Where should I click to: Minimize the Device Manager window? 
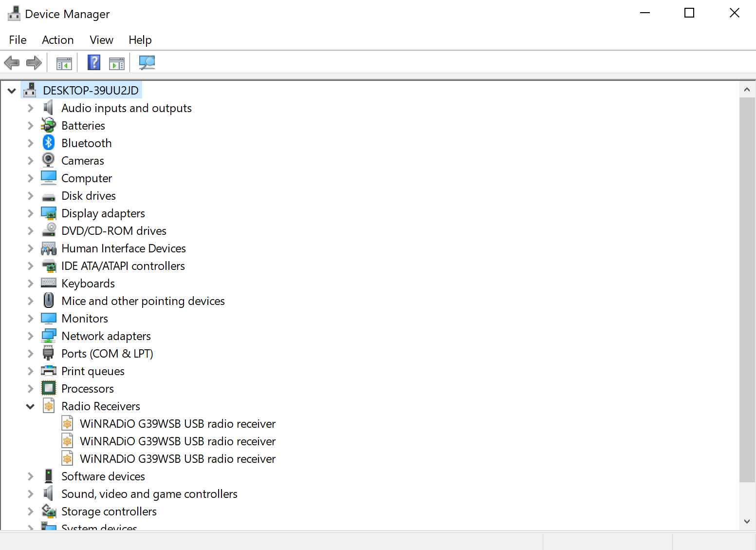645,13
